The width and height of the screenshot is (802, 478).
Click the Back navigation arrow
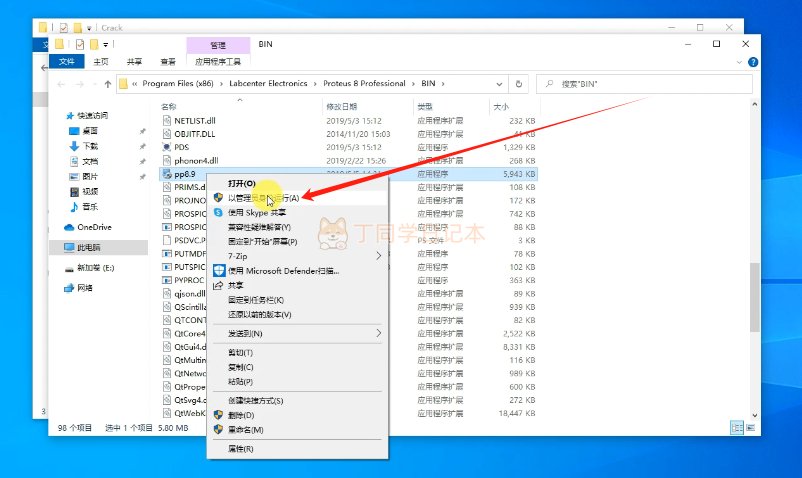click(x=61, y=84)
